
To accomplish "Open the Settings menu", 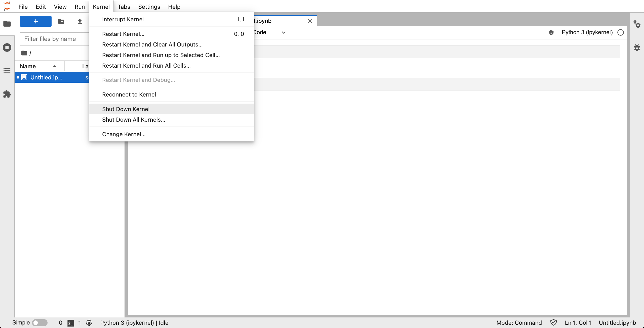I will pyautogui.click(x=149, y=7).
